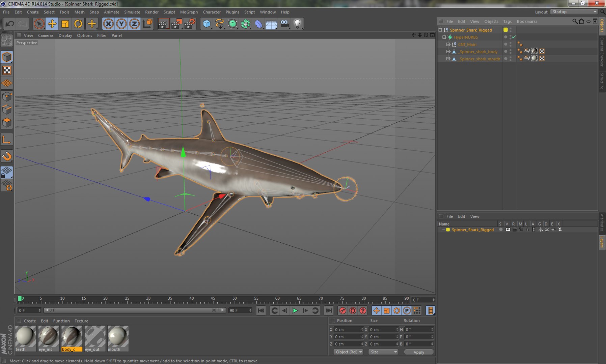
Task: Add a Cube primitive object
Action: point(206,24)
